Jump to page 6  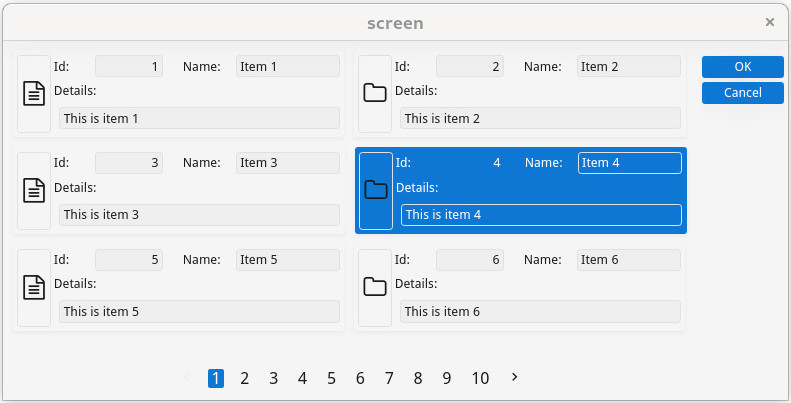click(360, 378)
